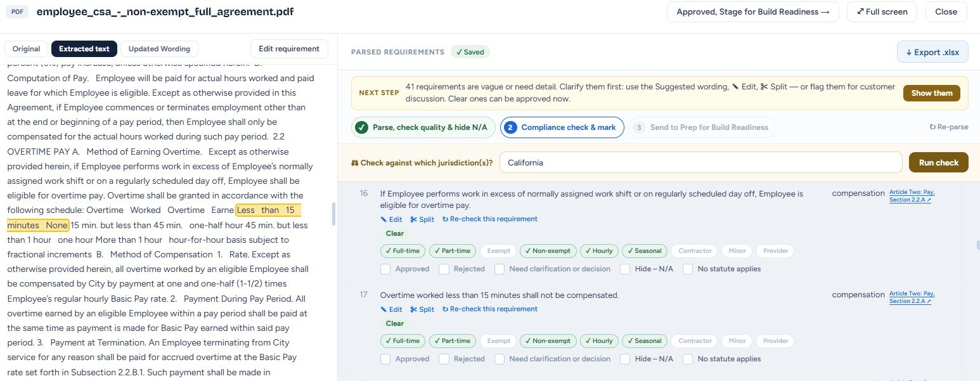Toggle Hourly tag on requirement 17
The width and height of the screenshot is (980, 381).
[x=599, y=341]
